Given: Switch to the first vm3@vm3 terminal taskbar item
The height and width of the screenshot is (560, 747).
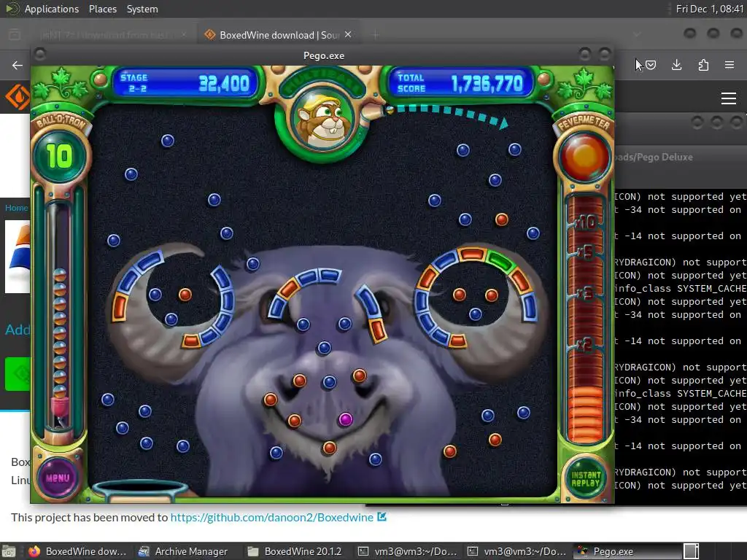Looking at the screenshot, I should (408, 551).
